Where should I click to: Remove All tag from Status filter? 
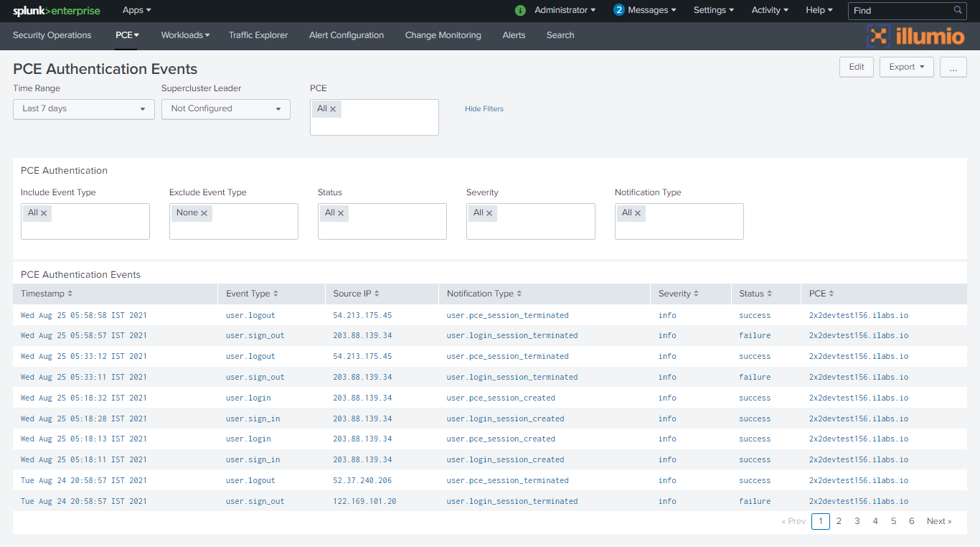(341, 213)
